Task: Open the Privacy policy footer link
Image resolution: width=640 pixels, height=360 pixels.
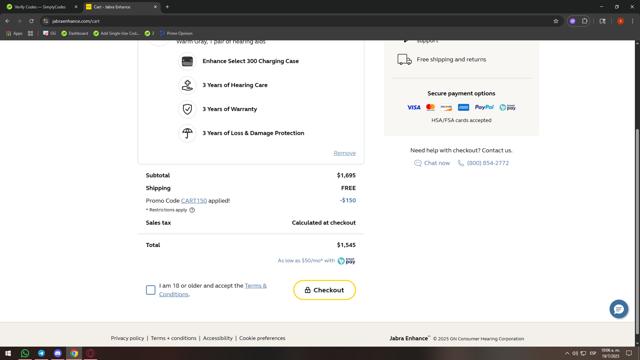Action: 127,338
